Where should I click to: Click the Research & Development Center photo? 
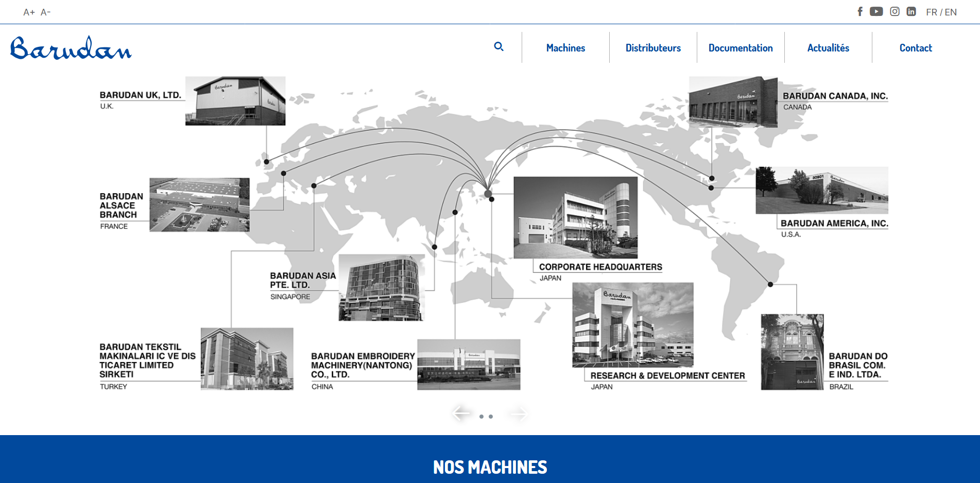[x=633, y=325]
